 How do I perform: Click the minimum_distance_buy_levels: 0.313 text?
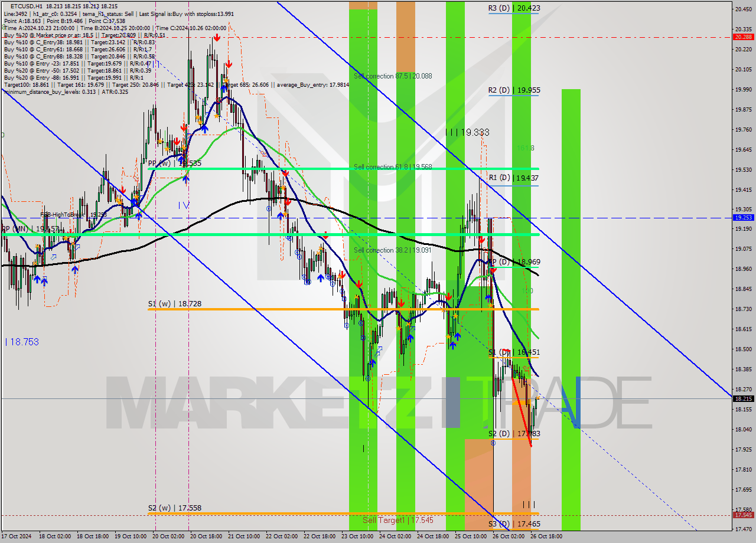50,92
